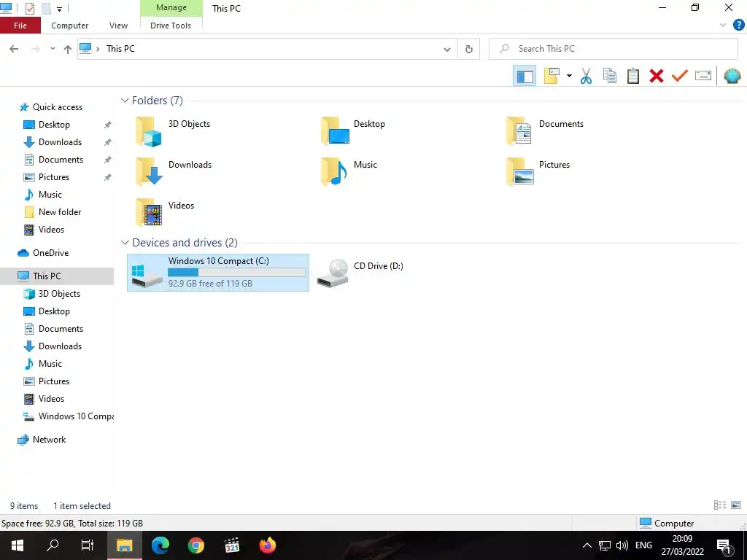Screen dimensions: 747x560
Task: Go back with the Back arrow
Action: click(x=15, y=49)
